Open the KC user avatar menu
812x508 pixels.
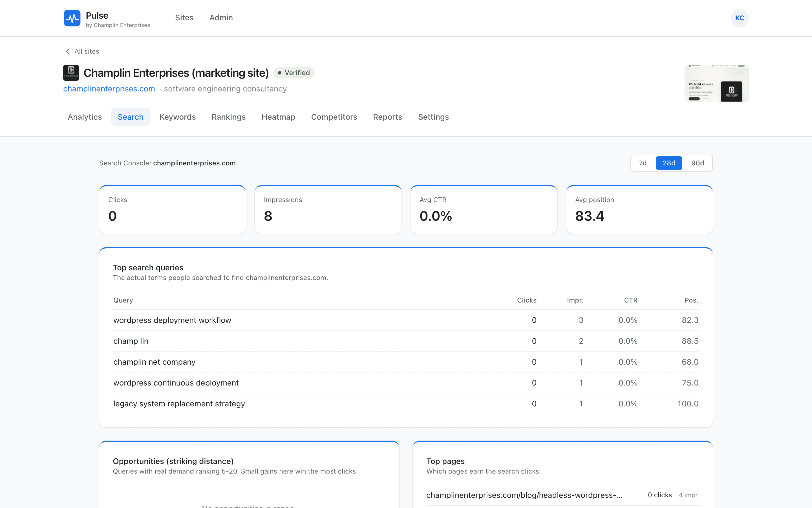pos(740,18)
